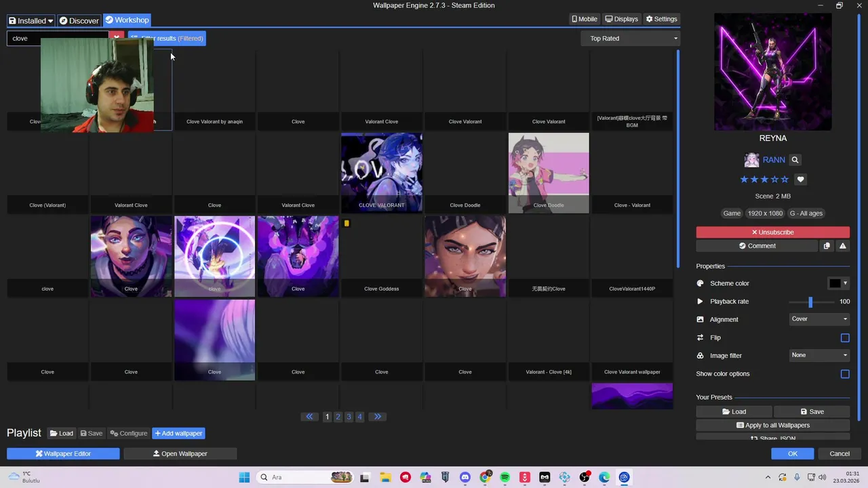Click the Playback rate slider handle
Screen dimensions: 868x488
(x=810, y=302)
